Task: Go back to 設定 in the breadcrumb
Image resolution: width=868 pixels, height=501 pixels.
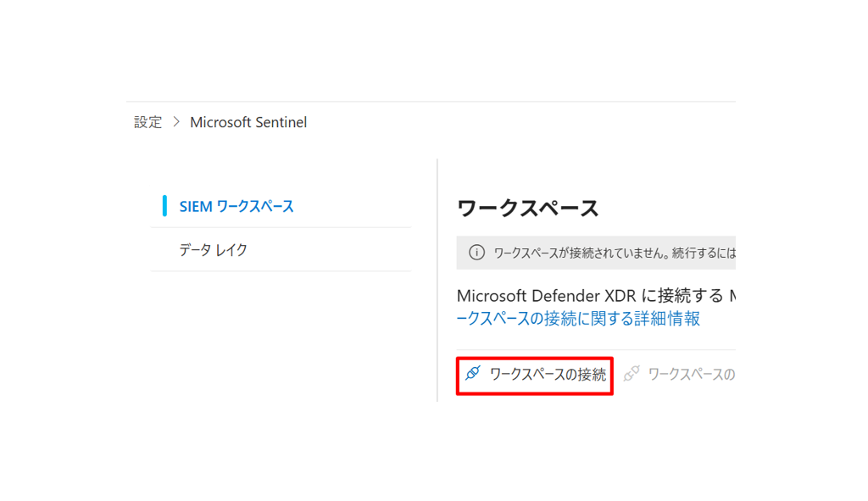Action: point(147,122)
